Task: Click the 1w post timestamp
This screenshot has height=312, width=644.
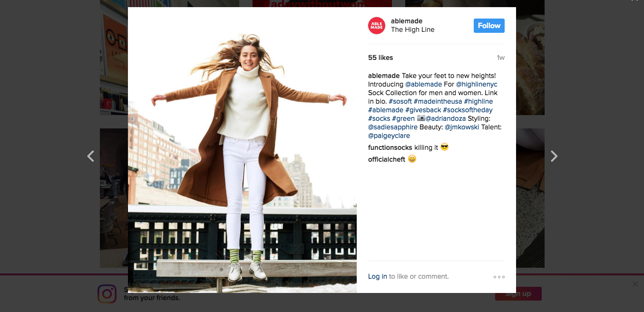Action: 500,58
